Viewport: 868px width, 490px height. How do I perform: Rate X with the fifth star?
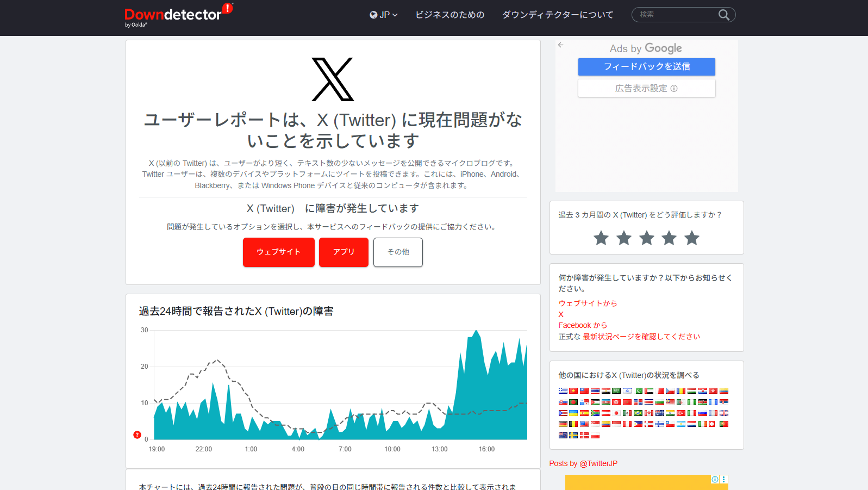(691, 238)
